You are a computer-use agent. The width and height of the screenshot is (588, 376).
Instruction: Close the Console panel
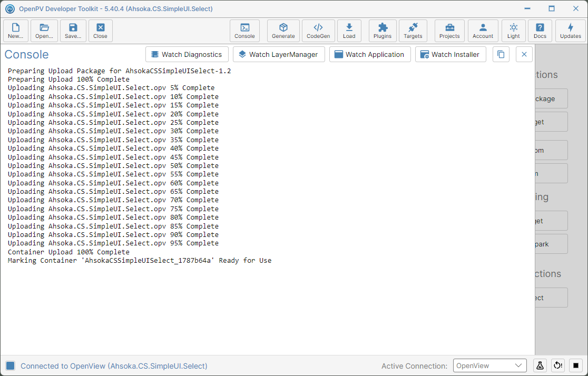pos(524,54)
